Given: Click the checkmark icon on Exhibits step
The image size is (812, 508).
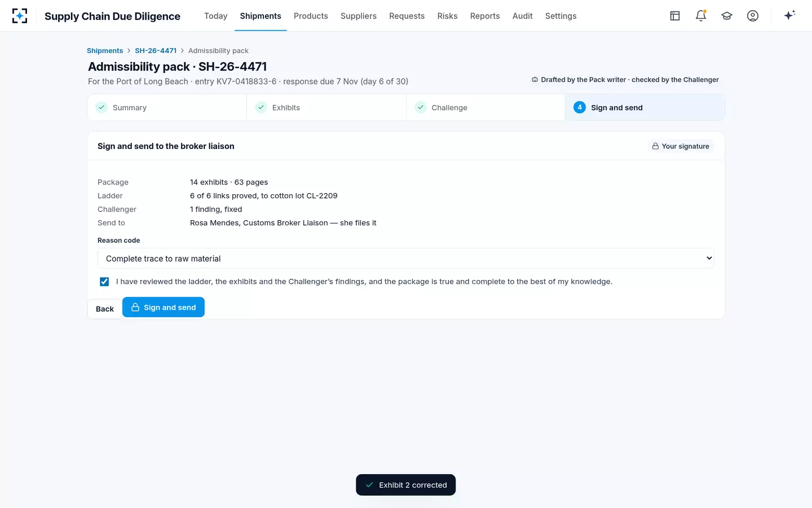Looking at the screenshot, I should click(261, 107).
